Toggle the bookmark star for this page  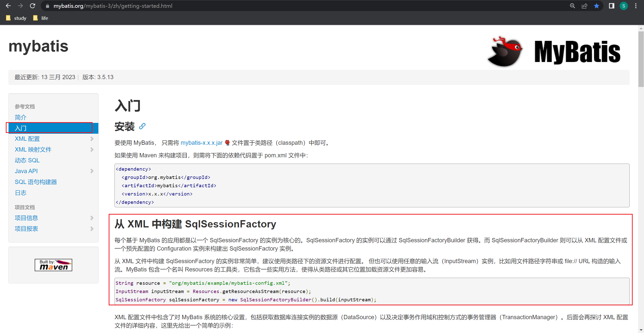pyautogui.click(x=596, y=6)
